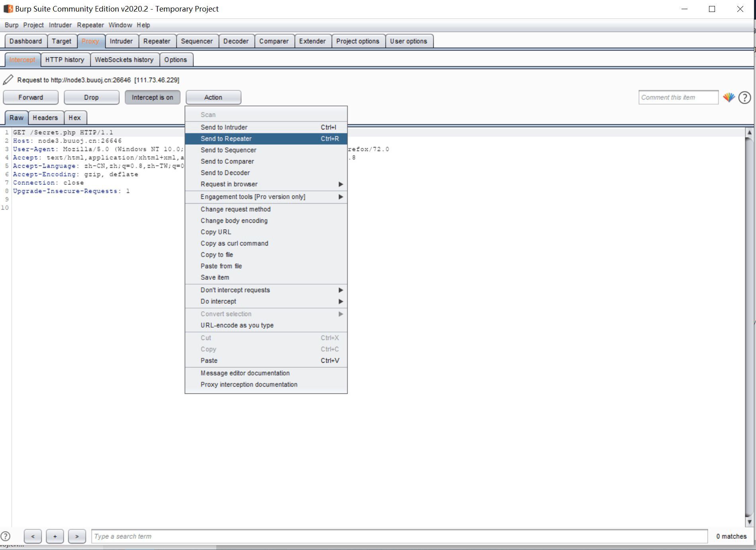
Task: Click the scrollbar up arrow in the request editor
Action: click(x=749, y=132)
